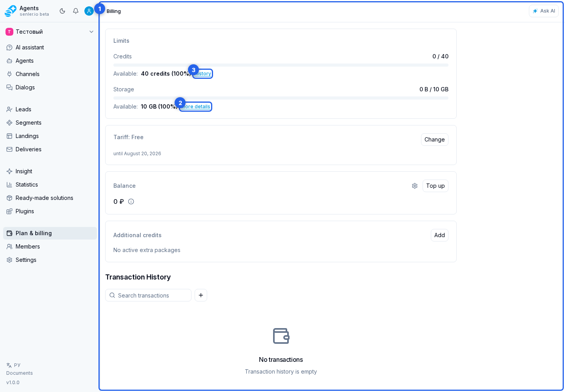Open credits History link
Image resolution: width=565 pixels, height=392 pixels.
coord(202,74)
